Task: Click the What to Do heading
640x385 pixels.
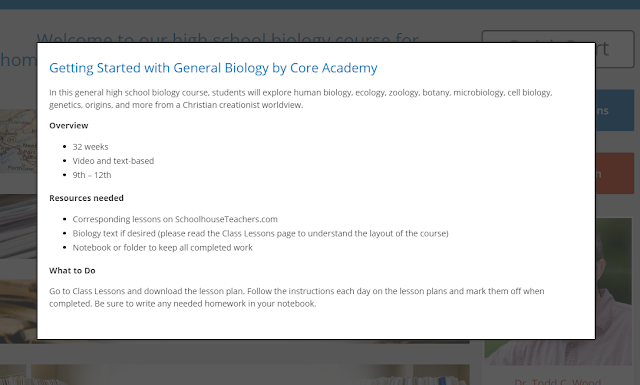Action: [72, 271]
